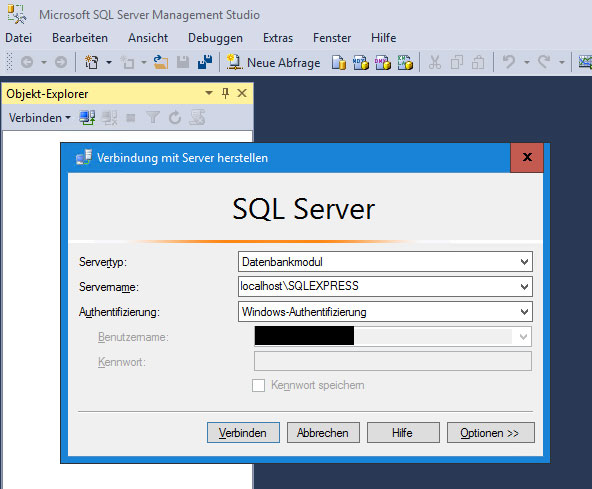Click the save all icon

pyautogui.click(x=205, y=62)
